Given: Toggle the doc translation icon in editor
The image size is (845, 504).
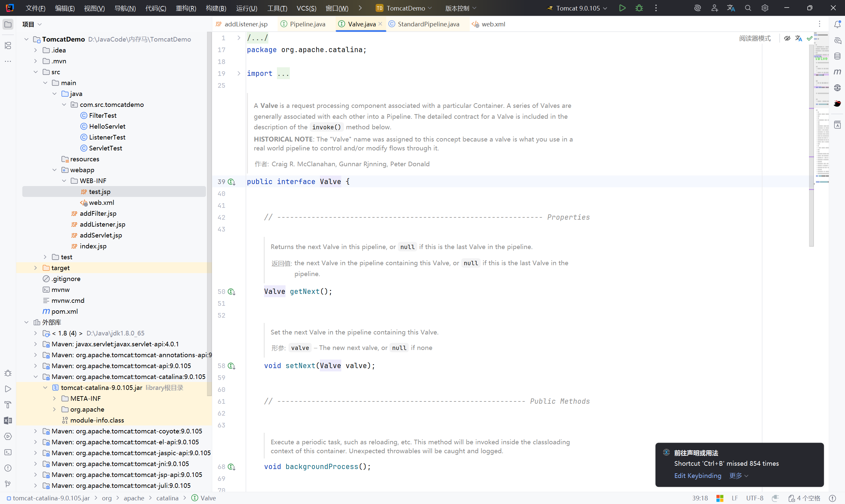Looking at the screenshot, I should 798,38.
